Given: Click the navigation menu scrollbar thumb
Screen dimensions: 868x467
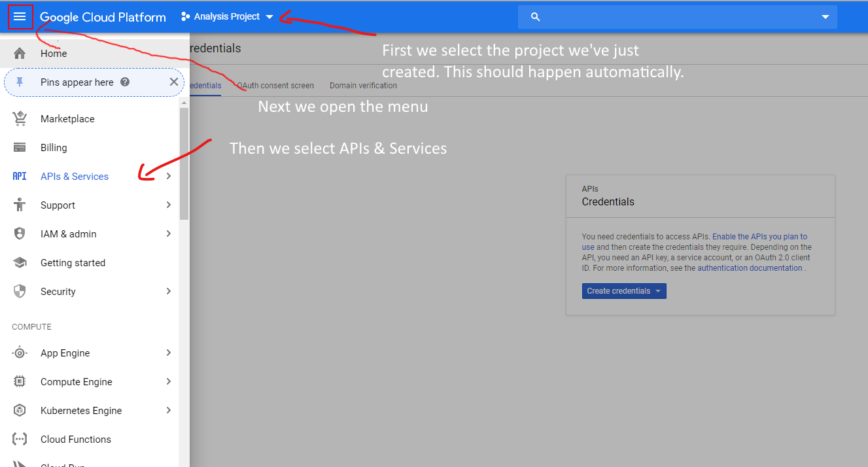Looking at the screenshot, I should pos(184,164).
